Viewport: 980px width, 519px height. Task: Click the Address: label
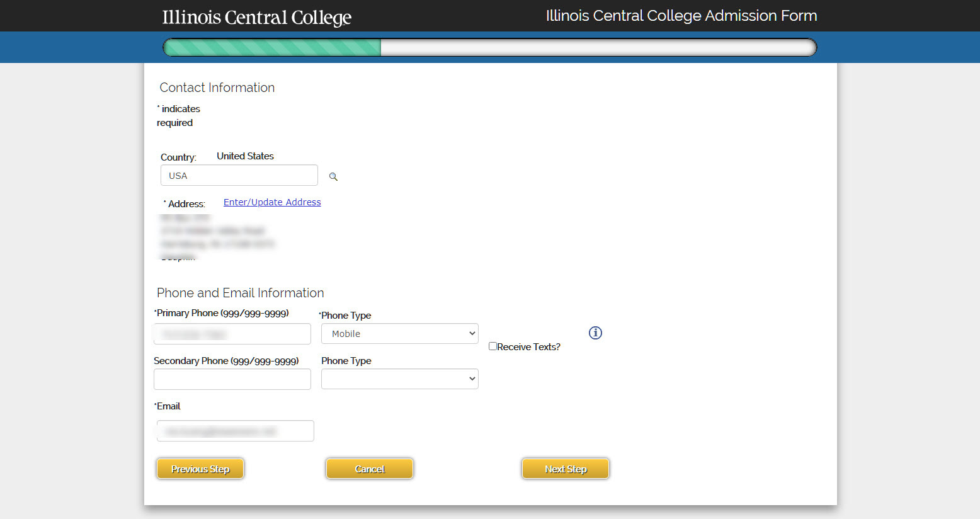185,204
